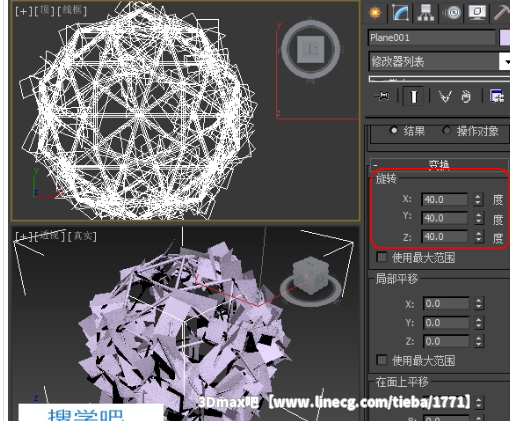The height and width of the screenshot is (421, 510).
Task: Click the 旋转 Y value field
Action: pos(444,218)
